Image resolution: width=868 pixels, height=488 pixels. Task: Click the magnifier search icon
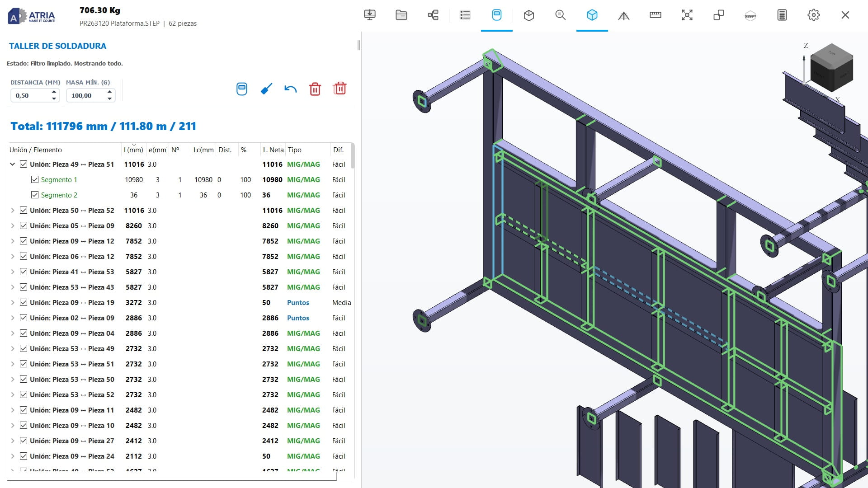click(x=560, y=15)
